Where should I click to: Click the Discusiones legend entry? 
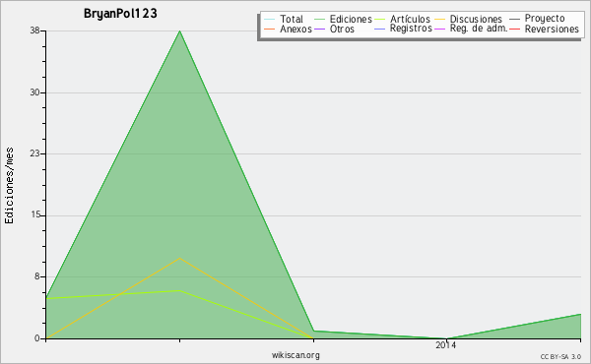[468, 19]
